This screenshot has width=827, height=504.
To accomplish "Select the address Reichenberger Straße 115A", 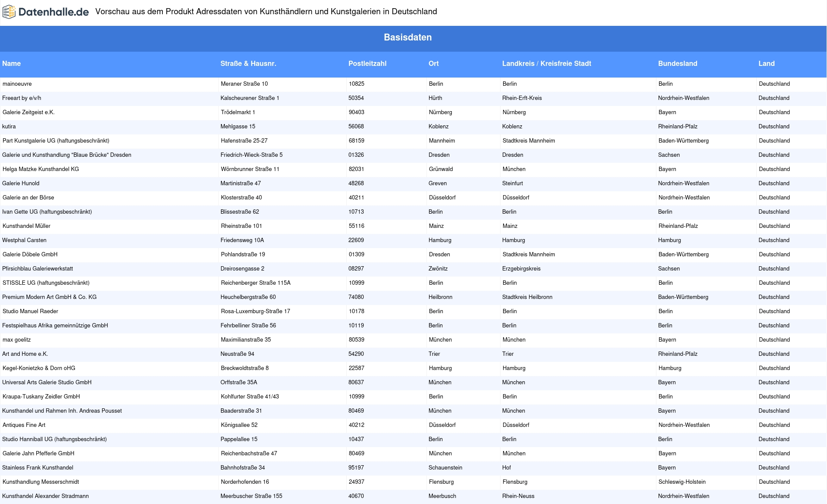I will pos(256,283).
